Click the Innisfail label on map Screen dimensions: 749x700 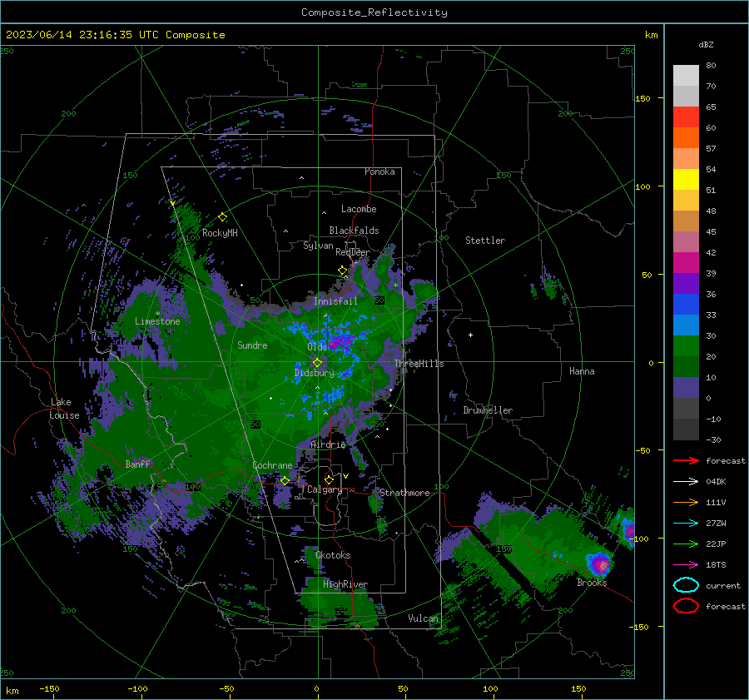click(335, 301)
